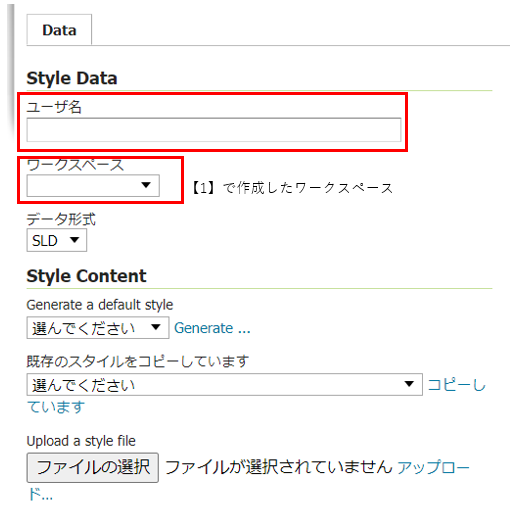
Task: Click the ワークスペース label text
Action: (x=75, y=165)
